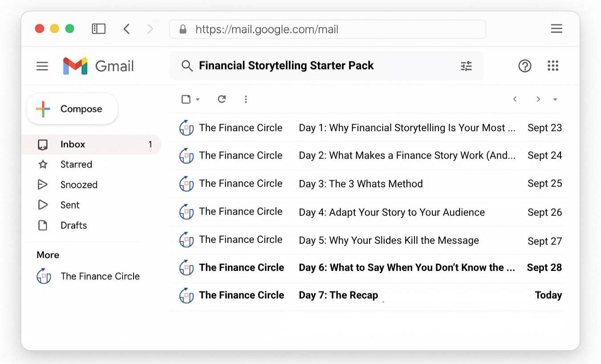Open Day 5: Why Your Slides Kill email
The height and width of the screenshot is (364, 601).
point(368,240)
